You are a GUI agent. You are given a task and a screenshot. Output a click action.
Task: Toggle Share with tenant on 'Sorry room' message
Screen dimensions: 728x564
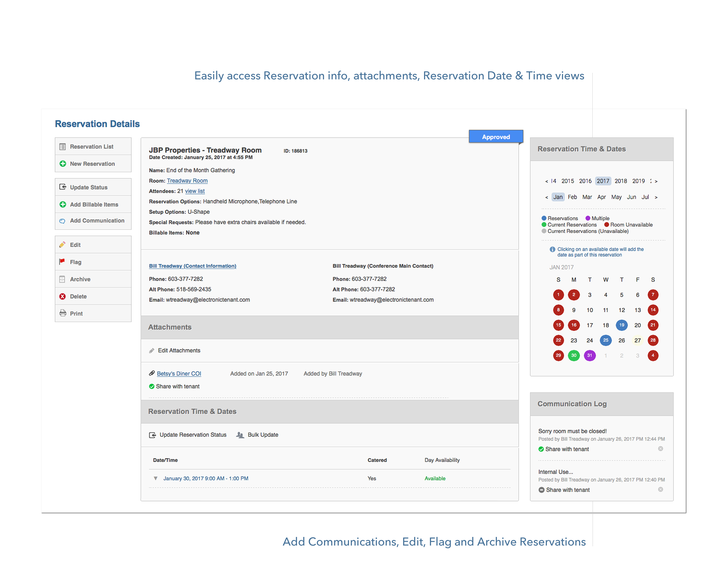[x=541, y=449]
